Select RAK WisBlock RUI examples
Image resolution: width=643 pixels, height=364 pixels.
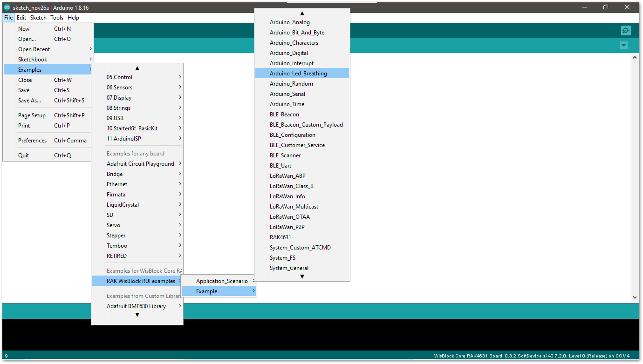(137, 281)
